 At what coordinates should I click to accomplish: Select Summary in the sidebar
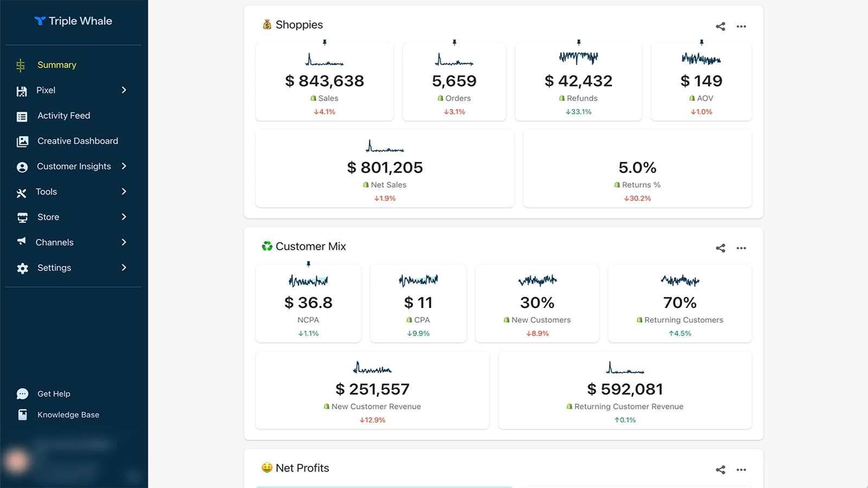56,65
